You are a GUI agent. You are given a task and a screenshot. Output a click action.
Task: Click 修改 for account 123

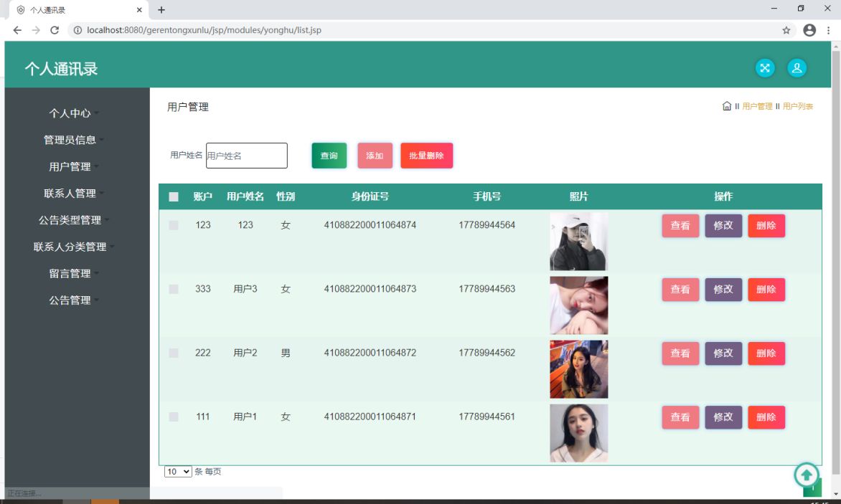[723, 226]
